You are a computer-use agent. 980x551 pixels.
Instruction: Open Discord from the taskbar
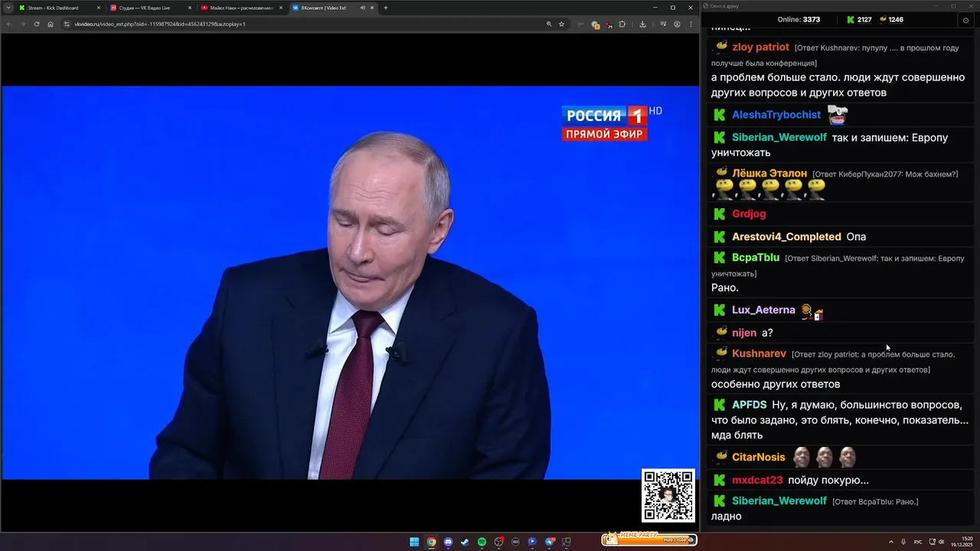[448, 542]
